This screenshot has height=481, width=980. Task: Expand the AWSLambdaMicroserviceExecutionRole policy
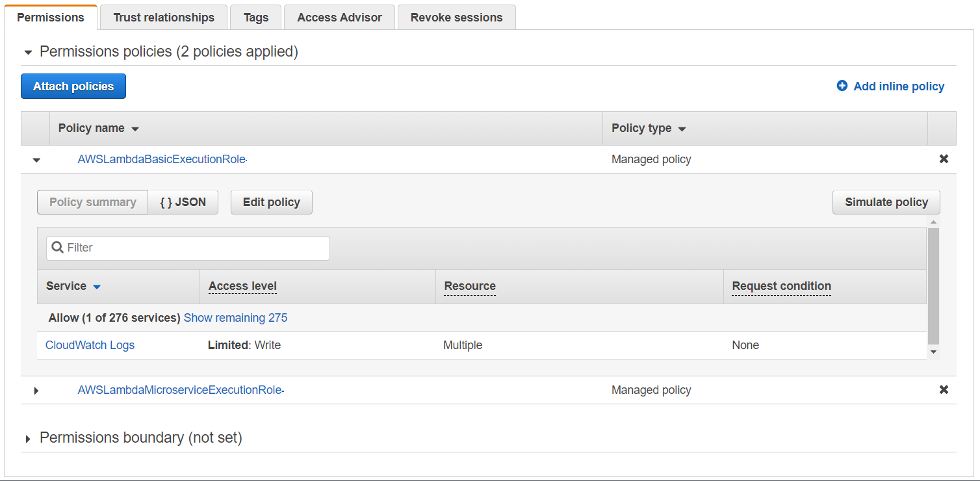pyautogui.click(x=36, y=389)
